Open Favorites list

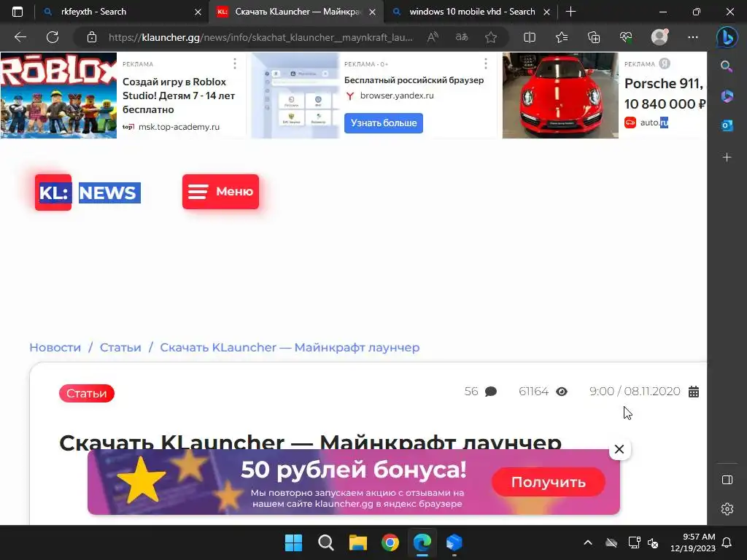(x=562, y=37)
